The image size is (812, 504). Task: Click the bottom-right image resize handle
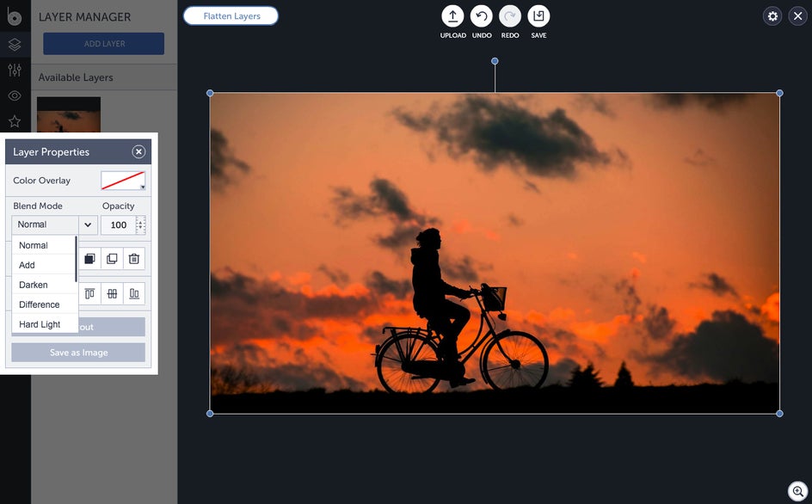(779, 414)
